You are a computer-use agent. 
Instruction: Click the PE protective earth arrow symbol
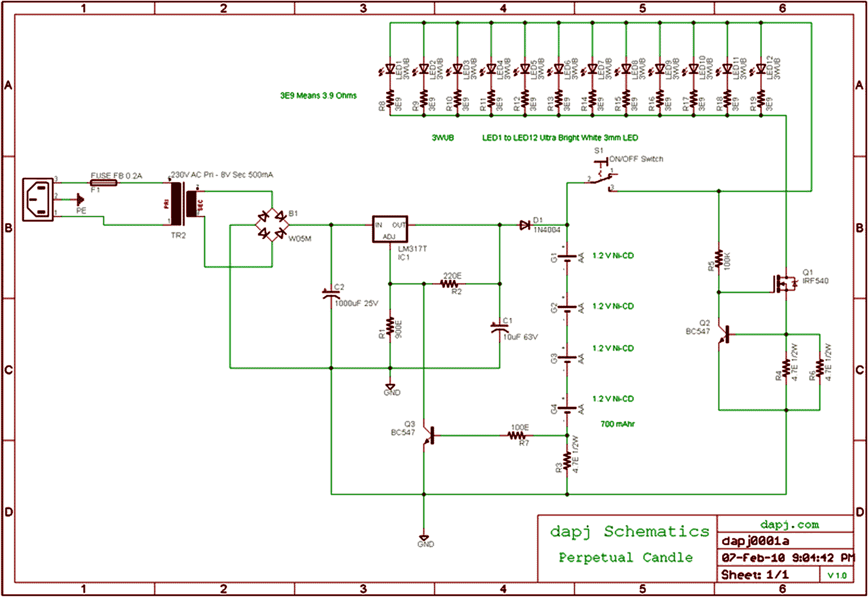click(x=80, y=200)
